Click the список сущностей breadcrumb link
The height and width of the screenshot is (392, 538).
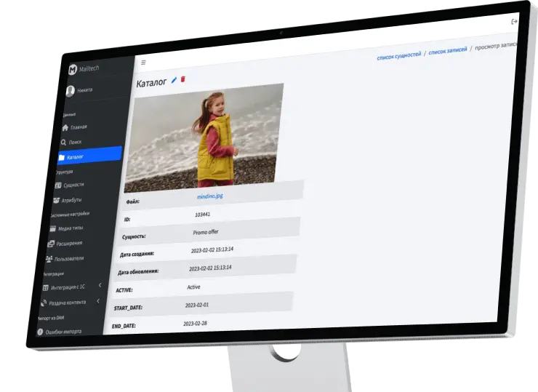[x=398, y=56]
